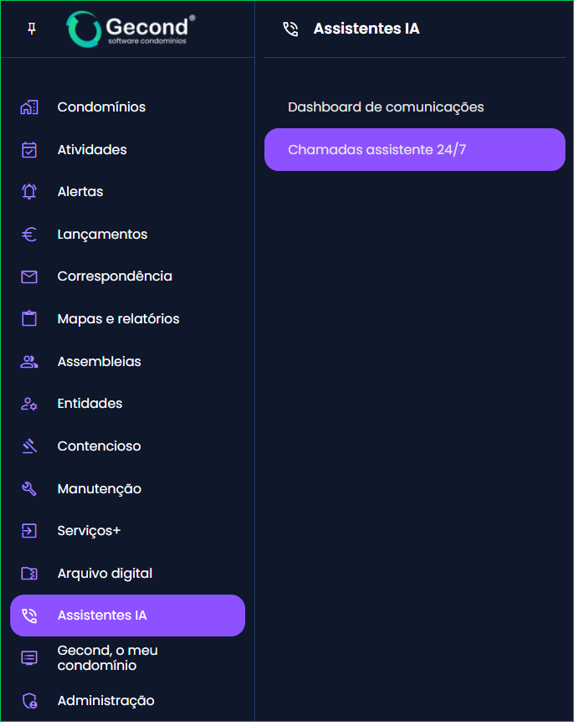Select Chamadas assistente 24/7
Image resolution: width=574 pixels, height=722 pixels.
[x=415, y=150]
